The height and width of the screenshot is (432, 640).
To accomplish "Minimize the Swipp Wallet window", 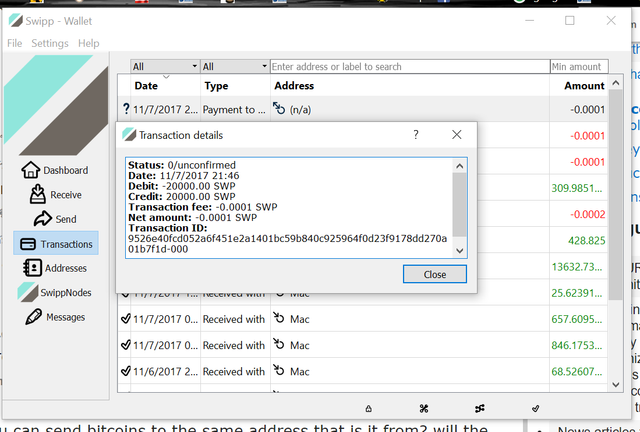I will coord(530,20).
